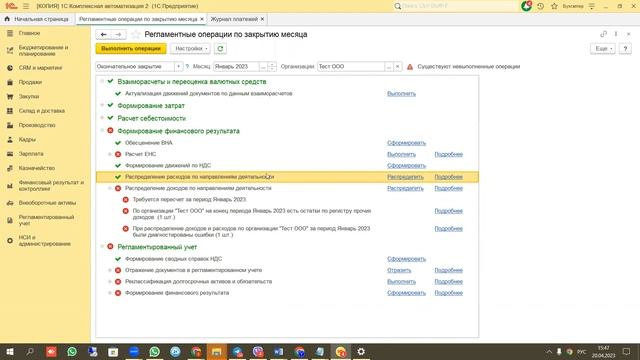
Task: Click Распределить link for Распределение расходов
Action: click(405, 177)
